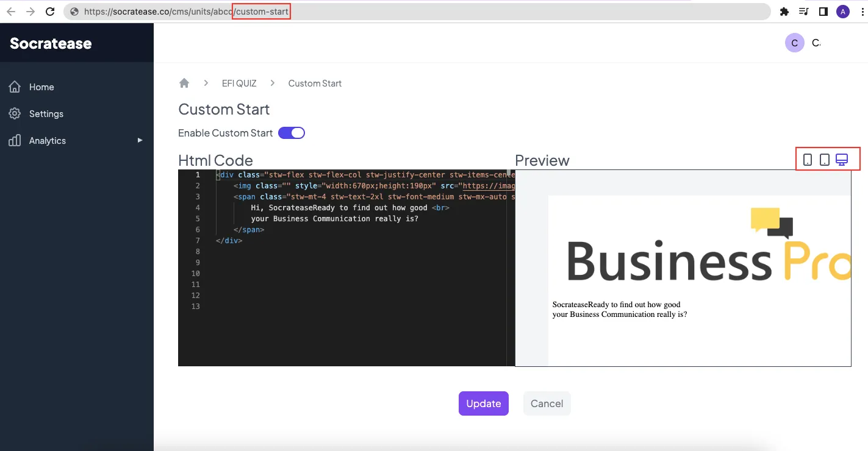Click the Settings gear icon in sidebar
The height and width of the screenshot is (451, 868).
[15, 114]
